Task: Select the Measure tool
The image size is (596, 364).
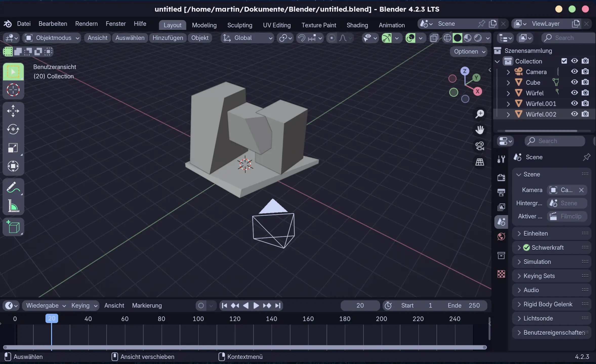Action: point(13,206)
